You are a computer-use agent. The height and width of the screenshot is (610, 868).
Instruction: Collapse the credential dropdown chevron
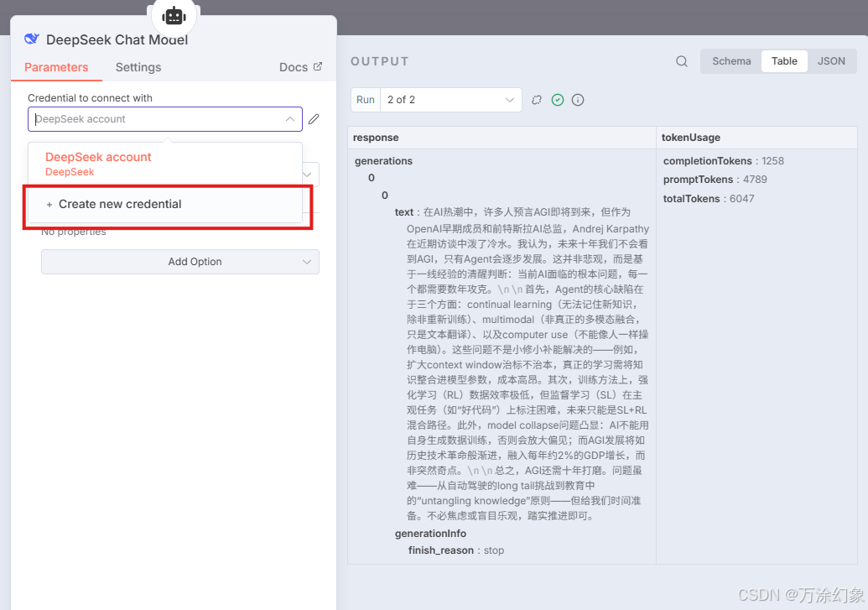(x=290, y=119)
